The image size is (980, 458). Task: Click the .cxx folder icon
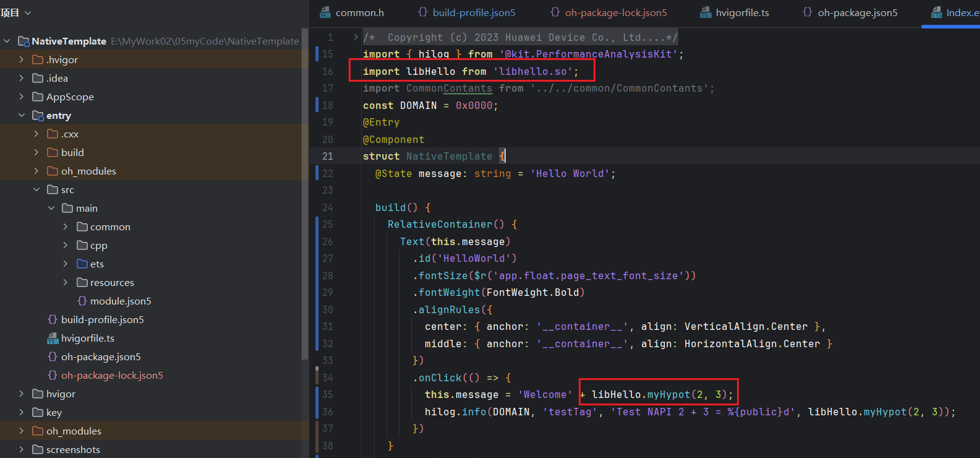click(x=53, y=134)
